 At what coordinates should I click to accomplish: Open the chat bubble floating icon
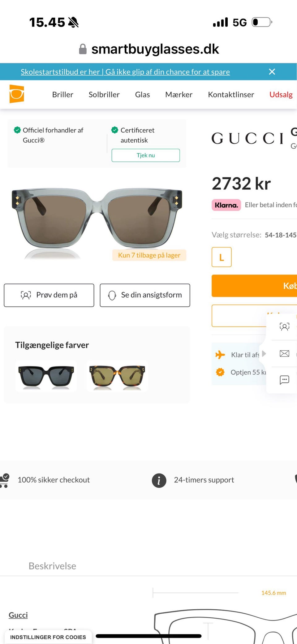[x=284, y=380]
